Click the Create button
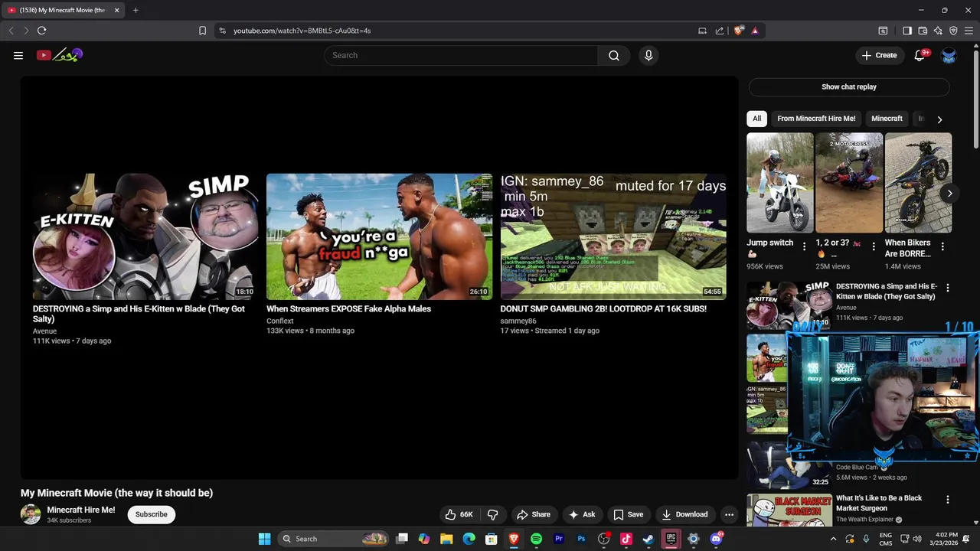This screenshot has width=980, height=551. 879,55
